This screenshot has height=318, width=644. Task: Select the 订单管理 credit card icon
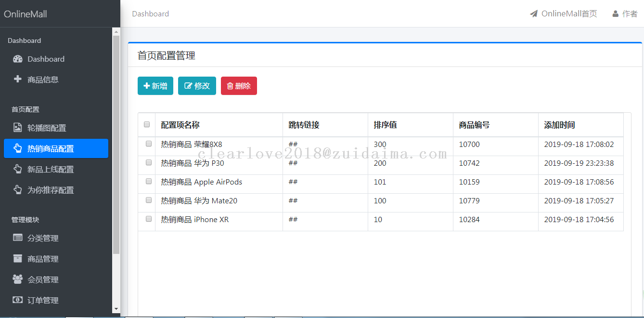pos(18,300)
